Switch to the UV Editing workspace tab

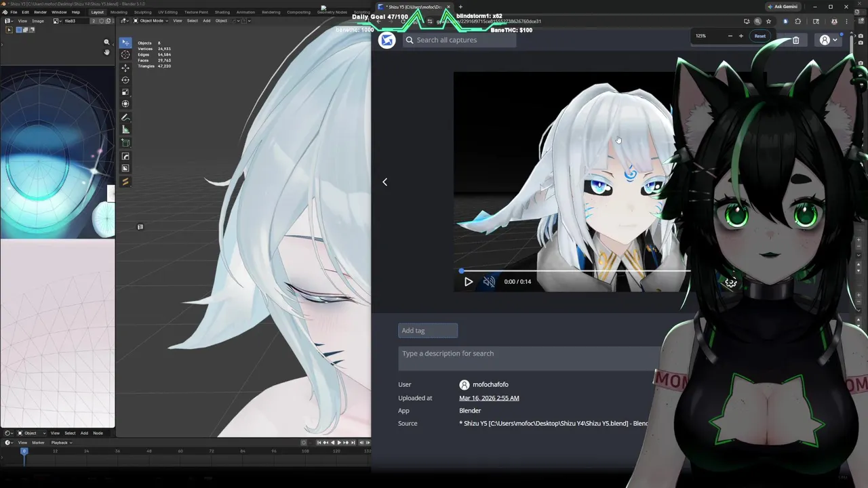click(x=167, y=12)
